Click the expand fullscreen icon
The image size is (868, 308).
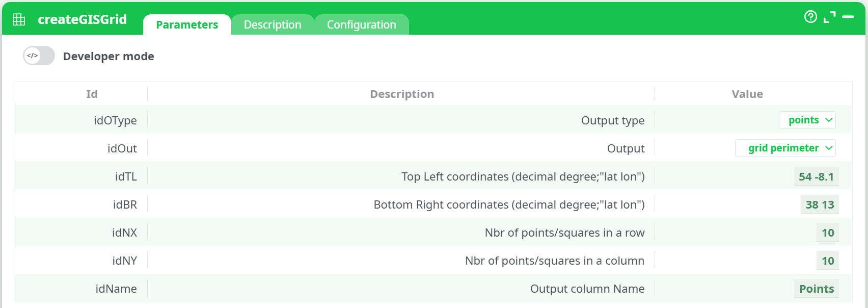[829, 17]
